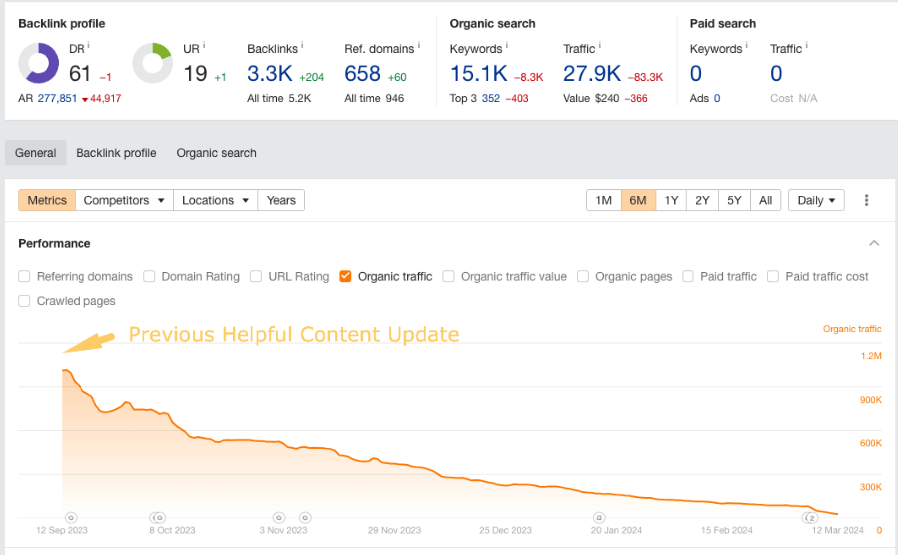The width and height of the screenshot is (898, 555).
Task: Open the Competitors dropdown
Action: pos(124,200)
